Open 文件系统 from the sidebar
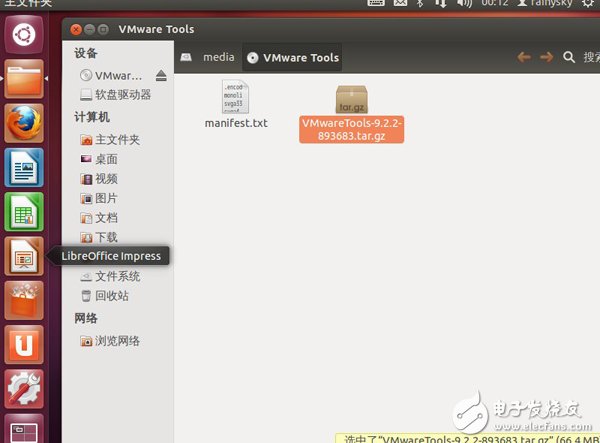 click(x=110, y=276)
